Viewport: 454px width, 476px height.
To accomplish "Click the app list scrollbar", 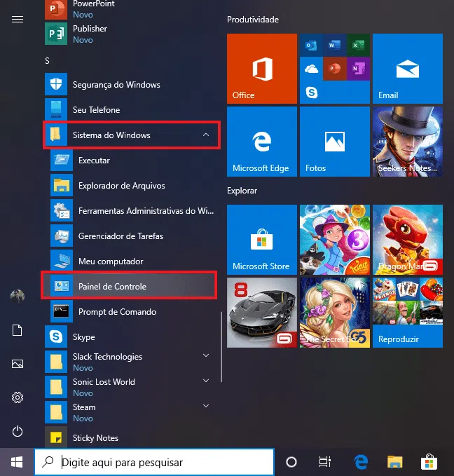I will 221,347.
